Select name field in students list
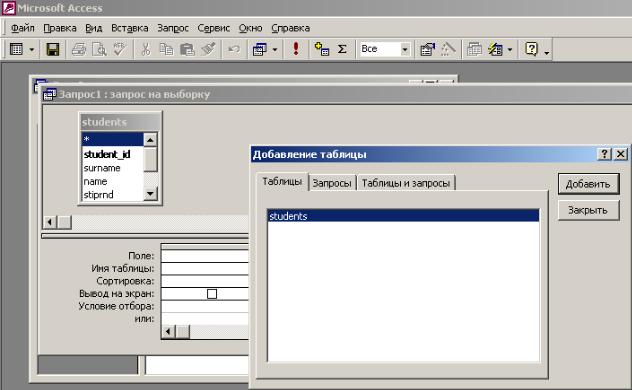 coord(112,181)
